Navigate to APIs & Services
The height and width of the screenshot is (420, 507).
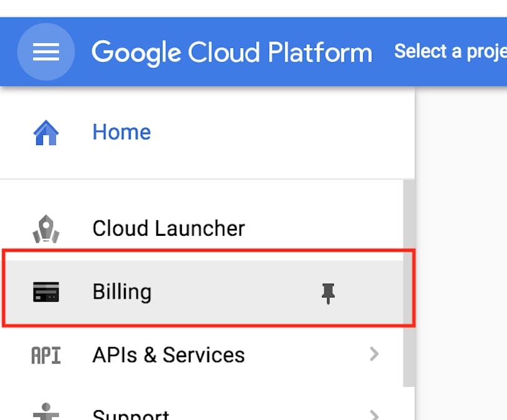[167, 355]
